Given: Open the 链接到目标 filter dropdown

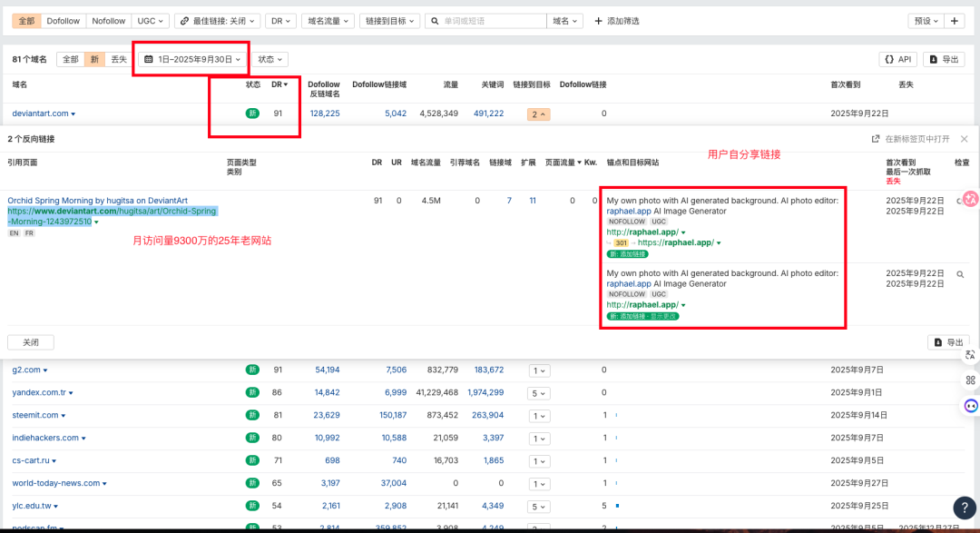Looking at the screenshot, I should coord(388,21).
